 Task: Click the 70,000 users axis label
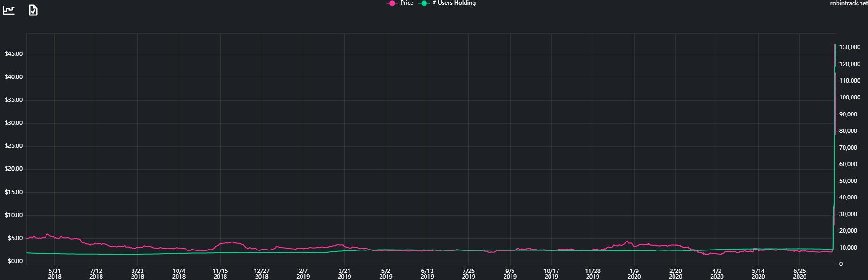click(848, 148)
